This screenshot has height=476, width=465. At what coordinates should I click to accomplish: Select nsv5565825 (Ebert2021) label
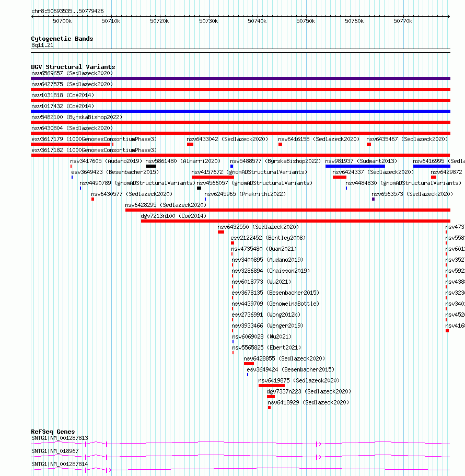point(266,347)
